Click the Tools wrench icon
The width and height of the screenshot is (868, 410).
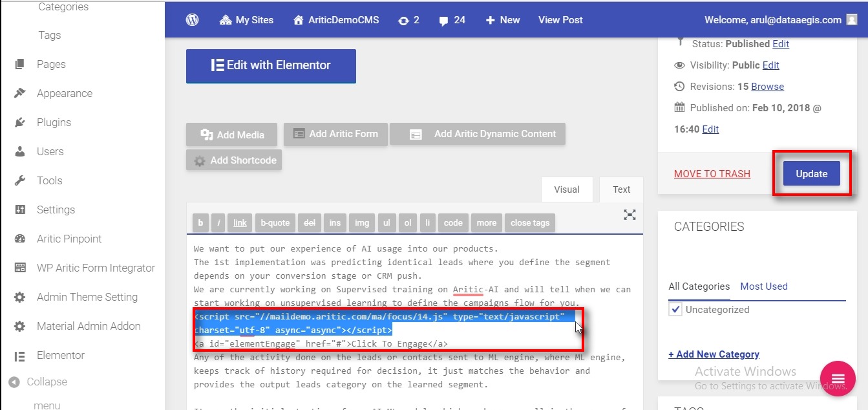[x=20, y=180]
